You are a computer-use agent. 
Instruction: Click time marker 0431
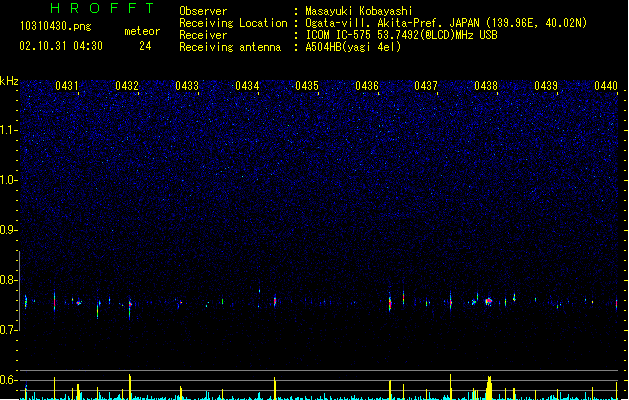[67, 86]
